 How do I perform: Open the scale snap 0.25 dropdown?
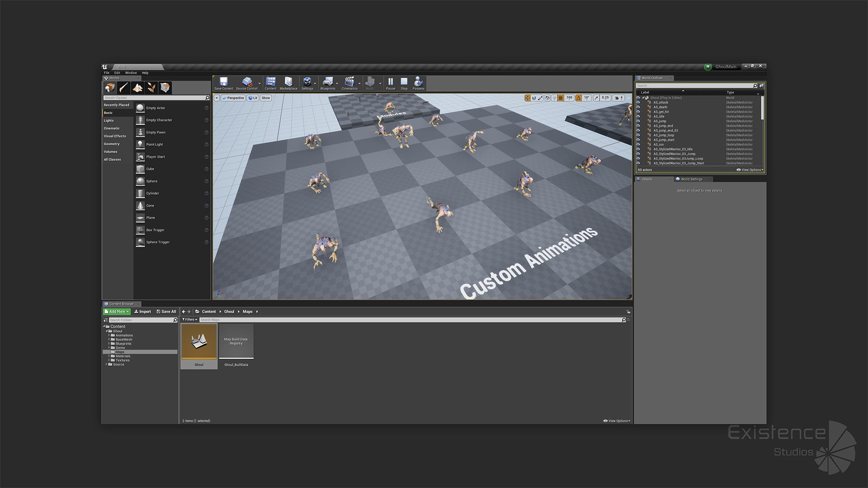605,98
